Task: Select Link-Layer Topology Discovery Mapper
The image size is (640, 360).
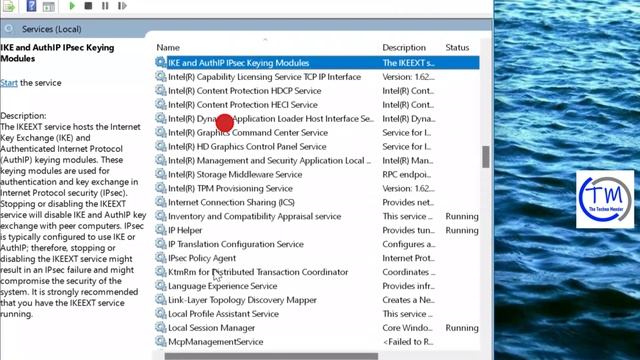Action: coord(242,300)
